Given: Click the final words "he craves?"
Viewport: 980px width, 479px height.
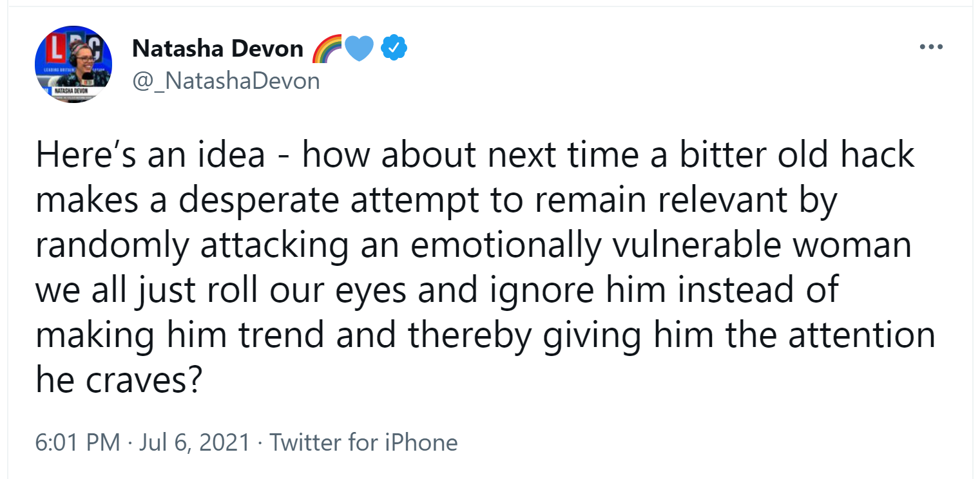Looking at the screenshot, I should click(119, 381).
